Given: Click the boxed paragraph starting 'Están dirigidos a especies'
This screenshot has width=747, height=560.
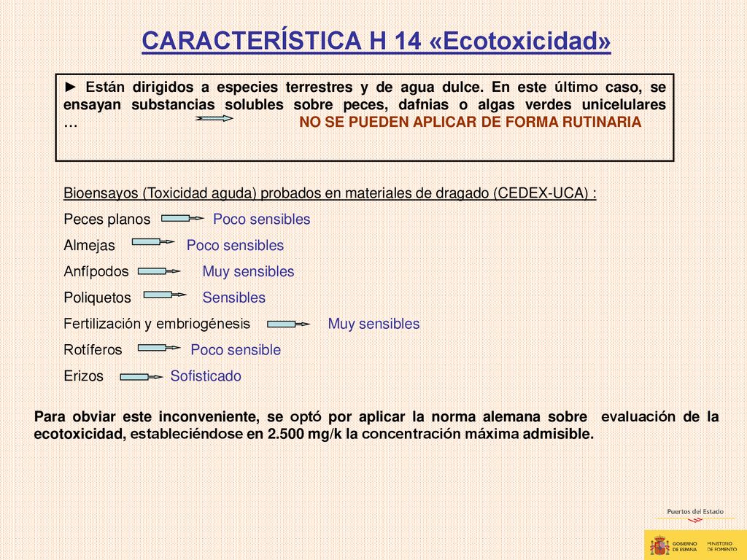Looking at the screenshot, I should click(365, 117).
